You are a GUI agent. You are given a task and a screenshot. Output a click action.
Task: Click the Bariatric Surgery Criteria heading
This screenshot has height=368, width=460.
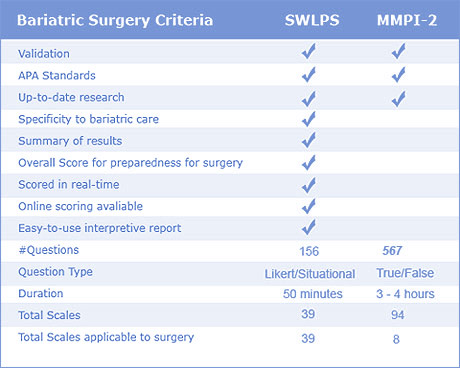pyautogui.click(x=115, y=20)
